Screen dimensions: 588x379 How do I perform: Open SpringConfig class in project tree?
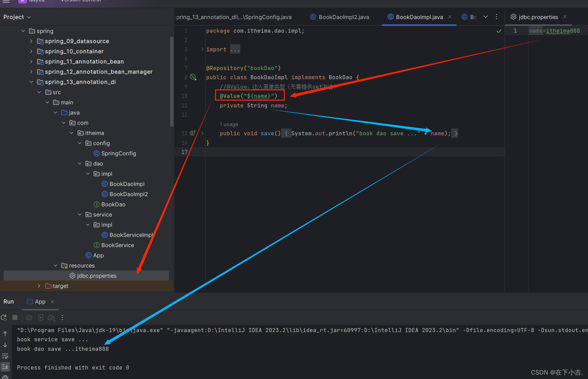tap(115, 153)
